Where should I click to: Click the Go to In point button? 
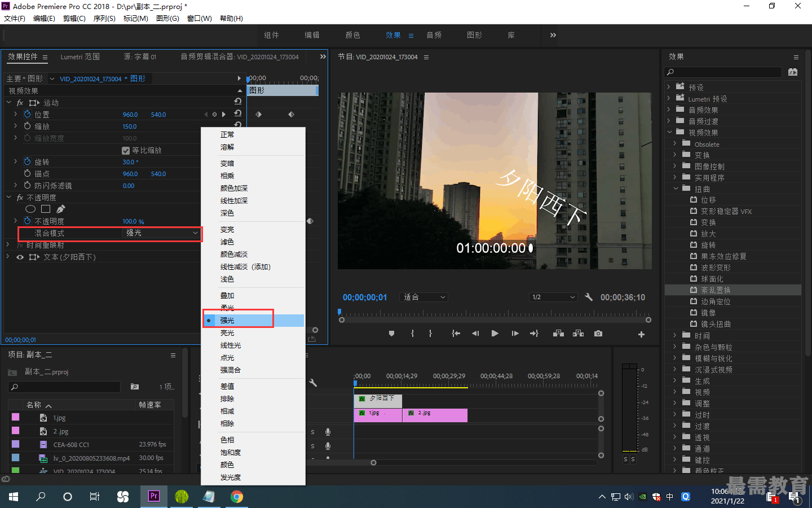point(456,334)
